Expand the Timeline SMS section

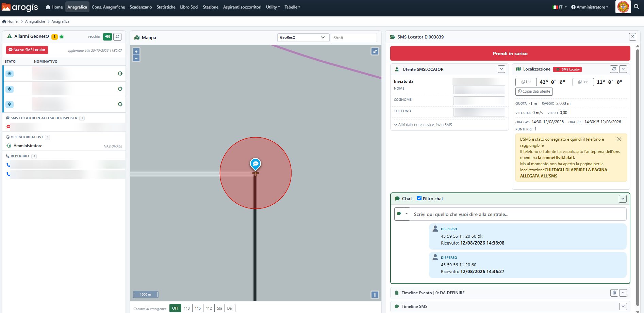pyautogui.click(x=623, y=307)
